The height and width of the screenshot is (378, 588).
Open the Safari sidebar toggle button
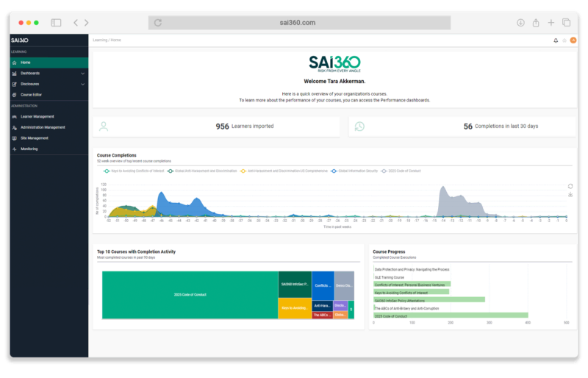[56, 23]
